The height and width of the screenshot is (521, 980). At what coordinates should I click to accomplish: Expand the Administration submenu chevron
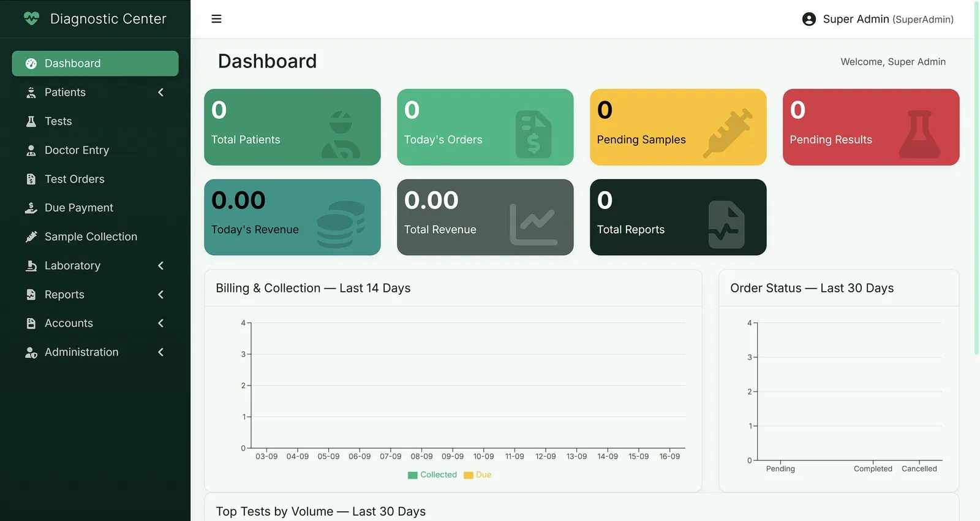point(161,352)
